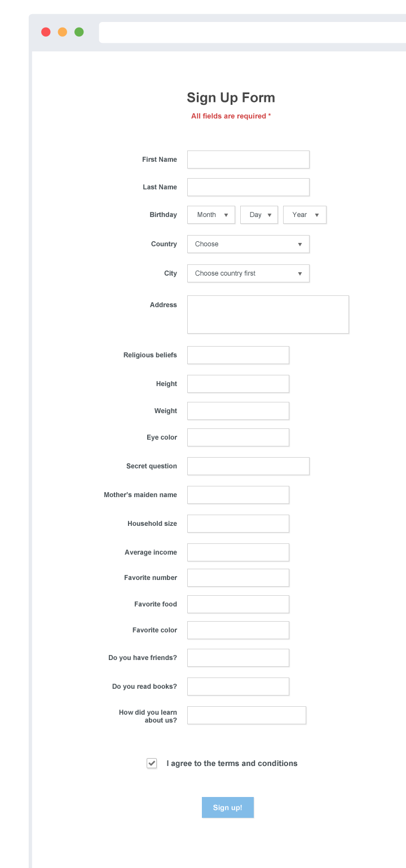Click the Average income field
The height and width of the screenshot is (868, 406).
238,552
